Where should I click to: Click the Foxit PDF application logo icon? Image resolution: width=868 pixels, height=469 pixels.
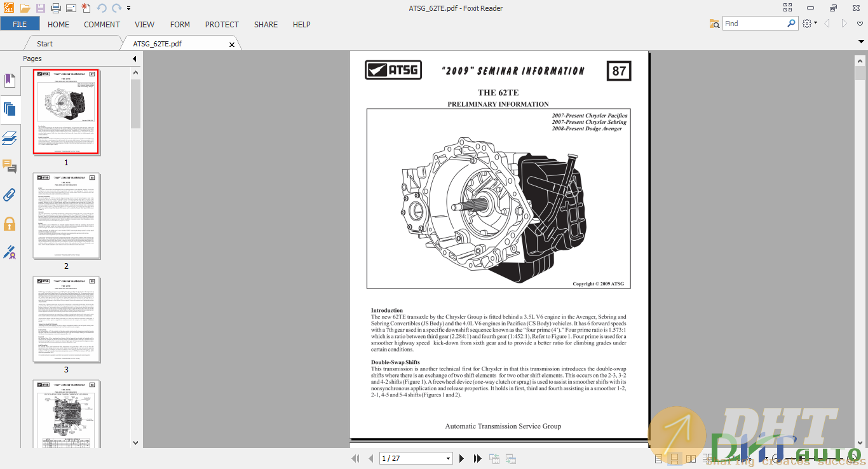coord(8,8)
